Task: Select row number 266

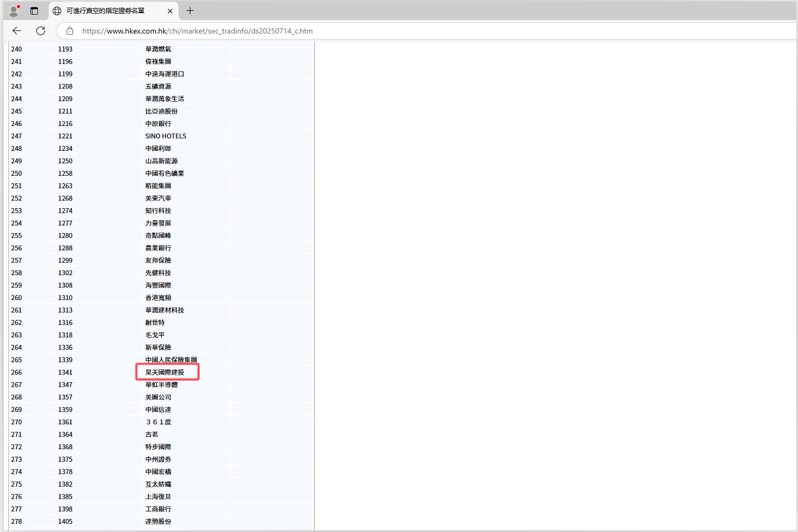Action: 16,373
